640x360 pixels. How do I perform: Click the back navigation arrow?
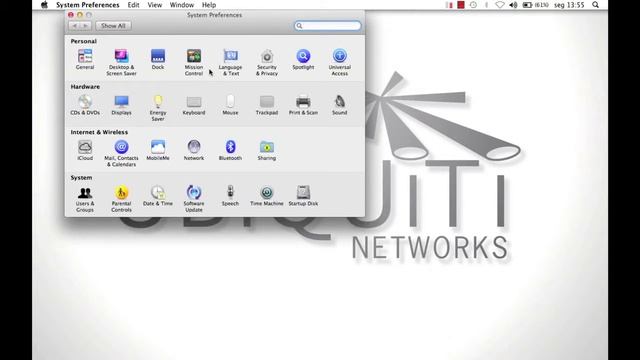click(x=74, y=26)
